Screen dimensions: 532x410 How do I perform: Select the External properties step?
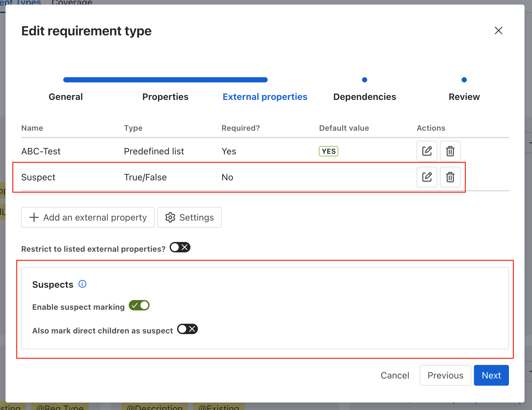point(265,97)
